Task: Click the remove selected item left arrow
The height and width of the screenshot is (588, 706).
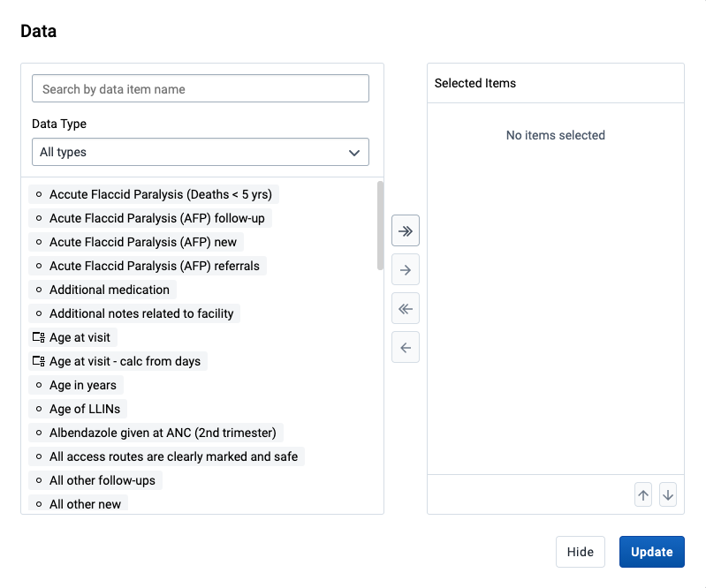Action: [x=406, y=347]
